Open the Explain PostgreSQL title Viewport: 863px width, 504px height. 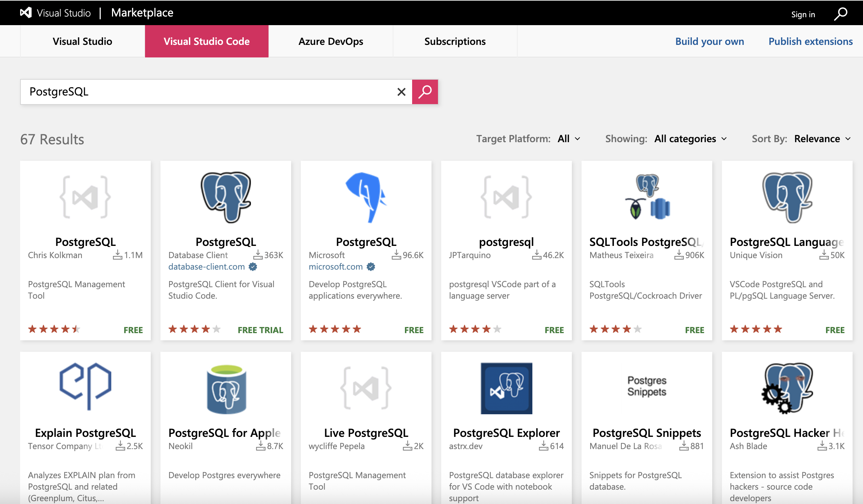pyautogui.click(x=85, y=433)
